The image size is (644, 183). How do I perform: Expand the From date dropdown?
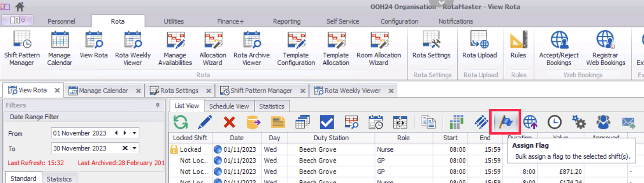pos(134,133)
